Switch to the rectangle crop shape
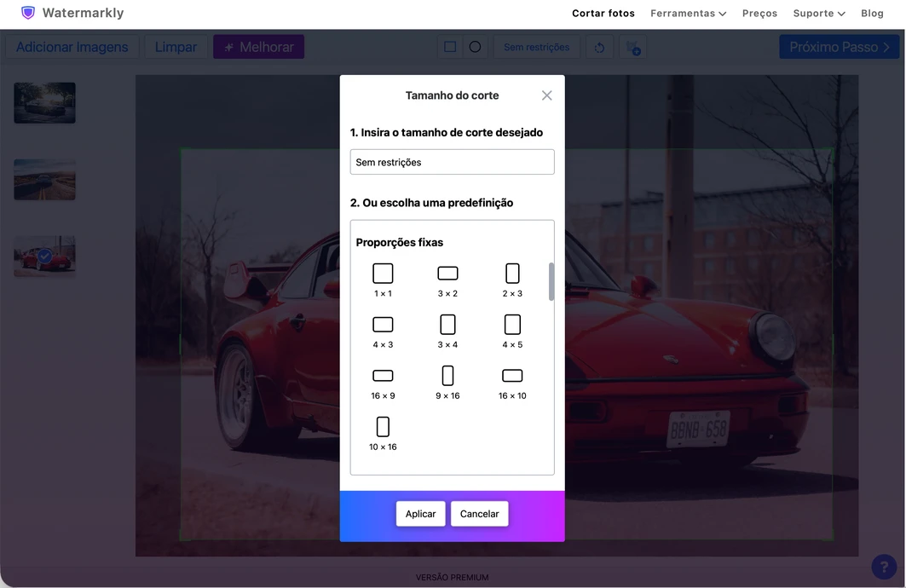Image resolution: width=906 pixels, height=588 pixels. click(x=450, y=47)
